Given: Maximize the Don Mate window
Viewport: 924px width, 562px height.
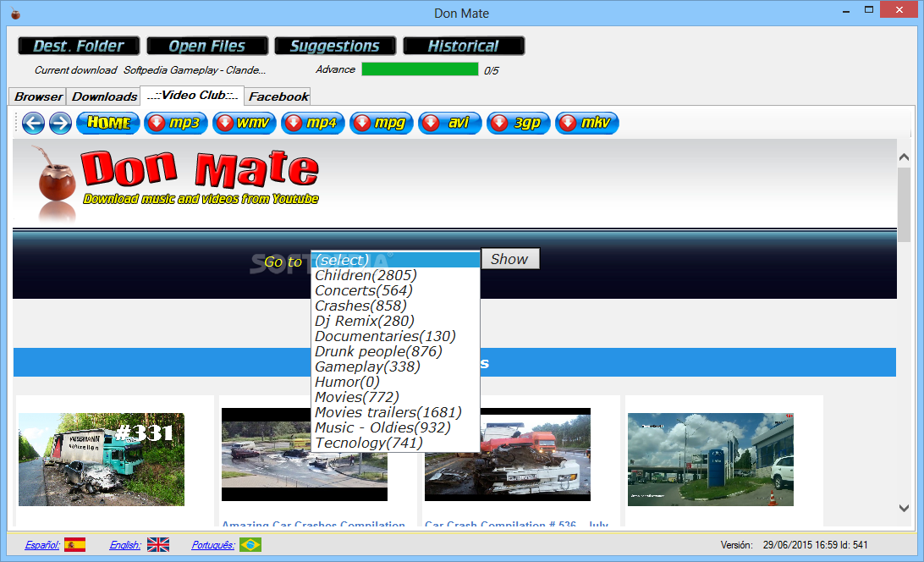Looking at the screenshot, I should point(869,10).
